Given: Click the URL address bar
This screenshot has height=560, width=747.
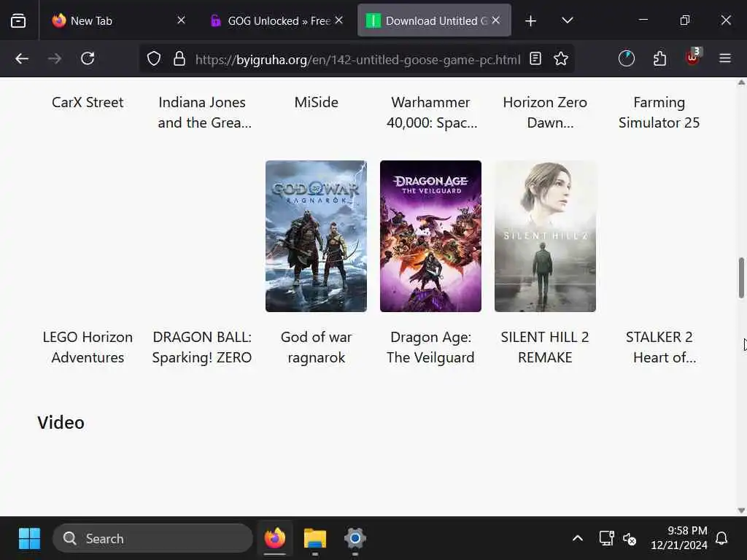Looking at the screenshot, I should pos(357,60).
